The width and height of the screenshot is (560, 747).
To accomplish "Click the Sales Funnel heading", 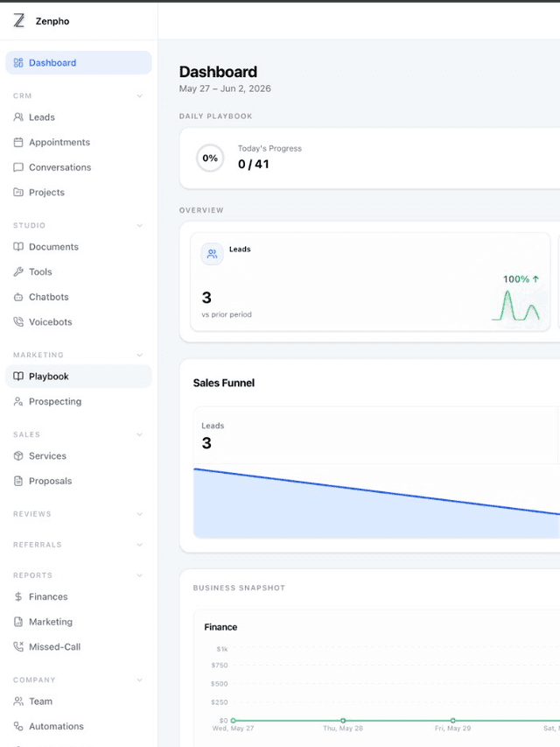I will [x=224, y=383].
